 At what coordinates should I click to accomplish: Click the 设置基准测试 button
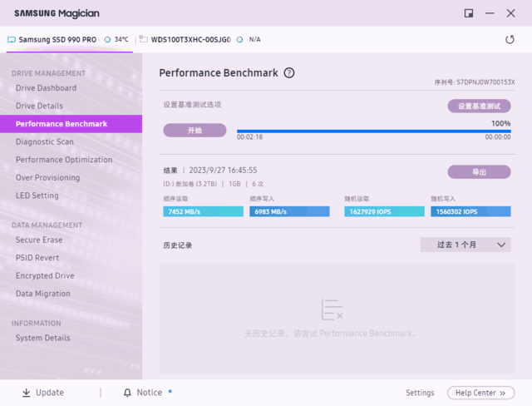479,106
